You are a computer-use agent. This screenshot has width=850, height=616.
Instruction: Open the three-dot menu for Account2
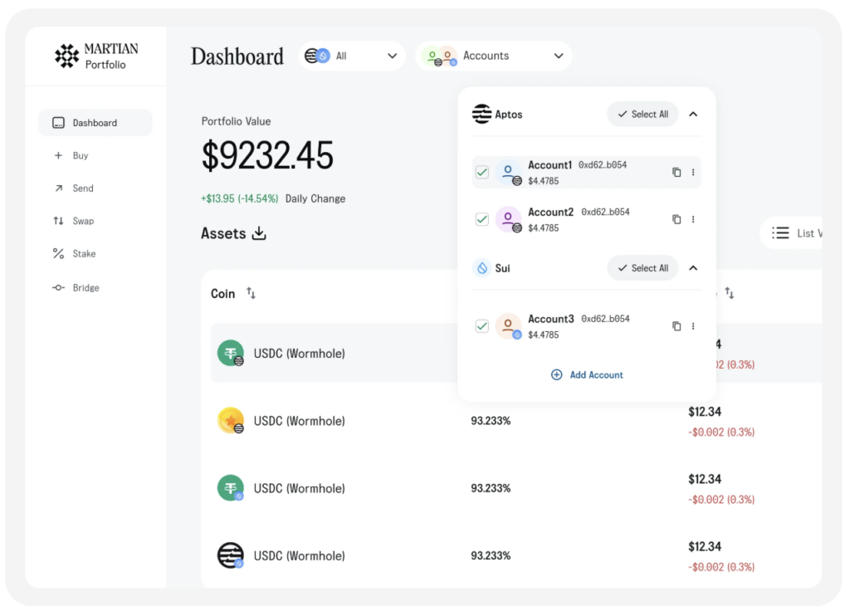(x=693, y=219)
